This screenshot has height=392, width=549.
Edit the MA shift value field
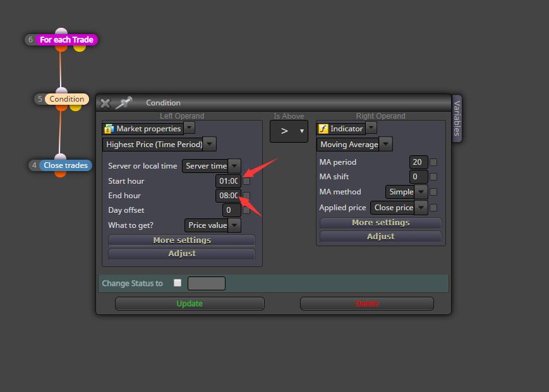tap(418, 177)
